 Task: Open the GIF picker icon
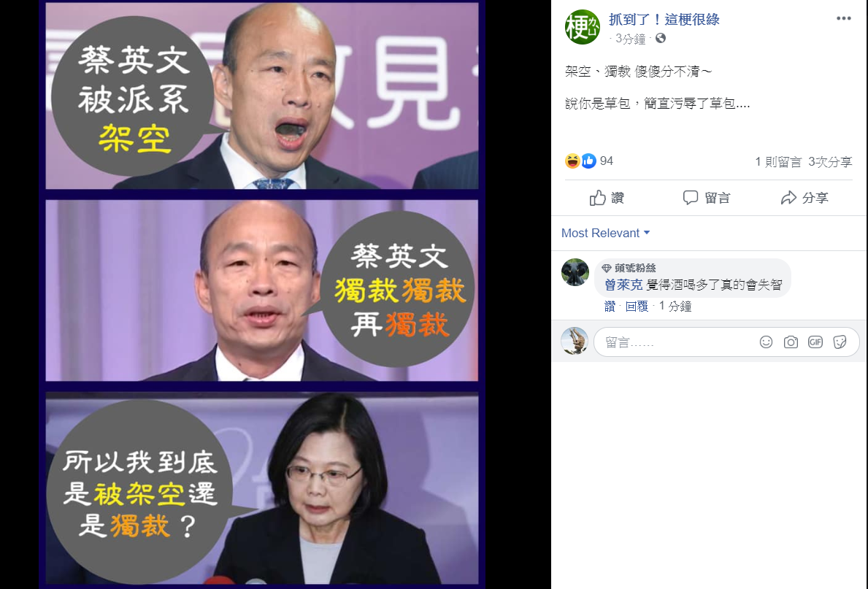tap(815, 342)
